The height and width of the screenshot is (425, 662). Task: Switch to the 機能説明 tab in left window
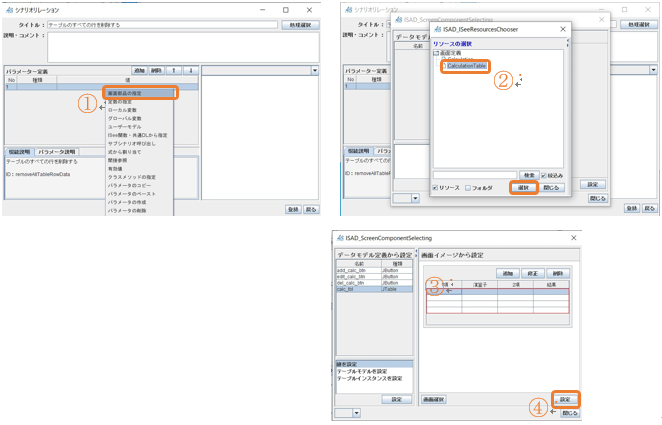tap(19, 152)
